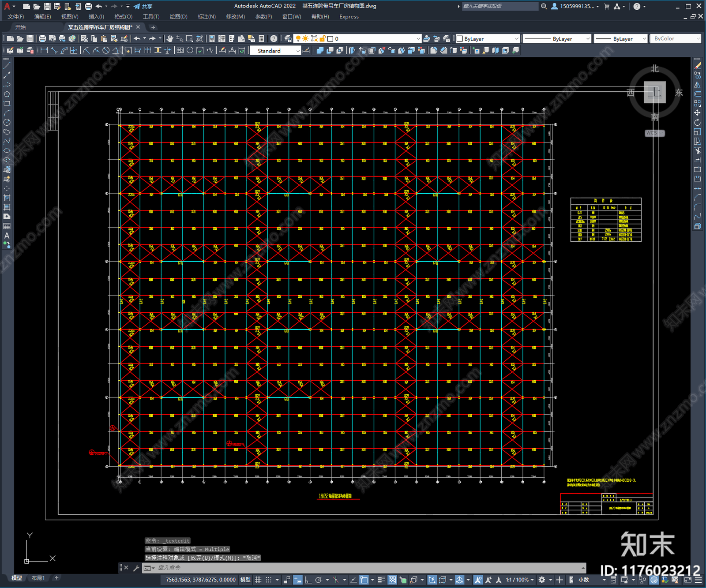This screenshot has width=706, height=588.
Task: Select the Hatch tool icon
Action: click(x=7, y=198)
